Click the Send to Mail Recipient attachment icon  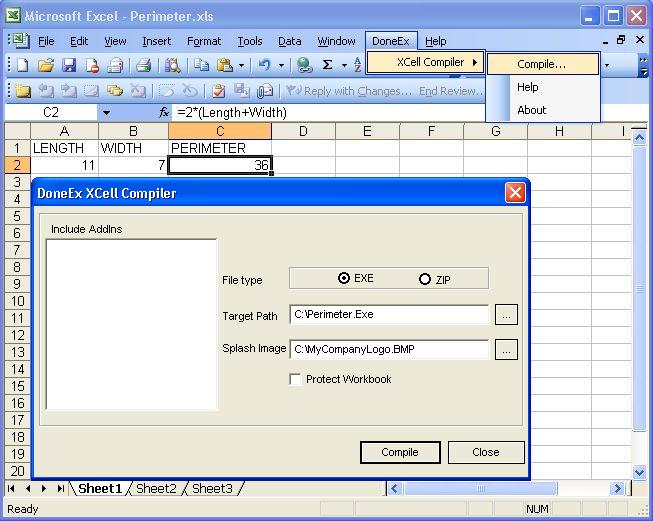[x=265, y=90]
